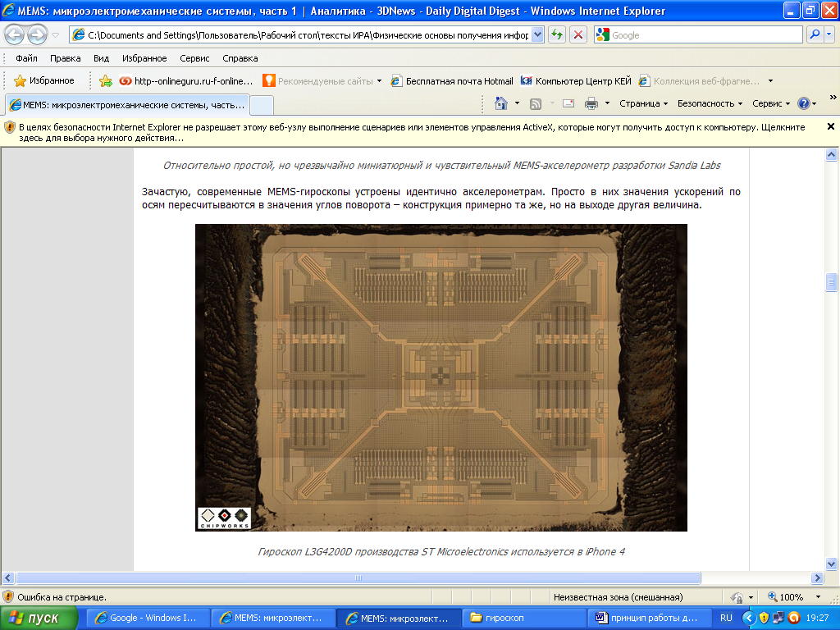
Task: Click the zoom level 100% button
Action: point(785,597)
